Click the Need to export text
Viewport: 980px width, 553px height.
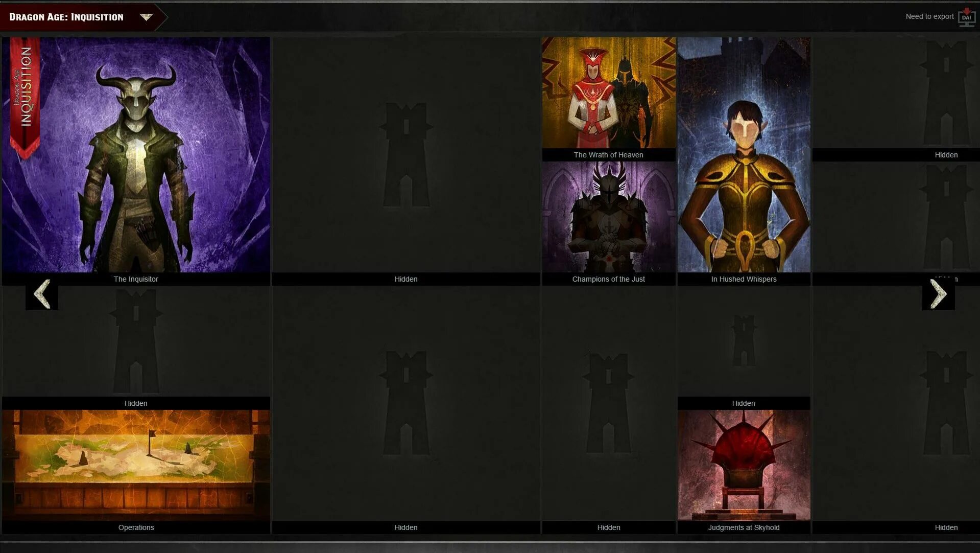click(929, 16)
